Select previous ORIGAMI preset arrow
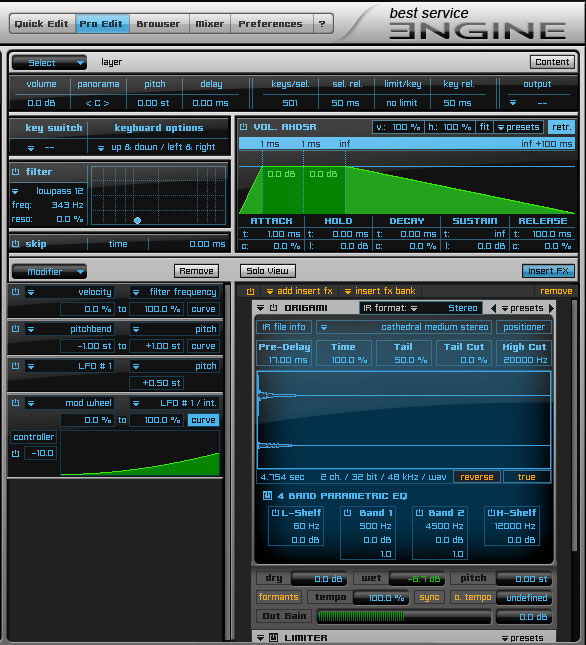This screenshot has height=645, width=586. point(493,308)
